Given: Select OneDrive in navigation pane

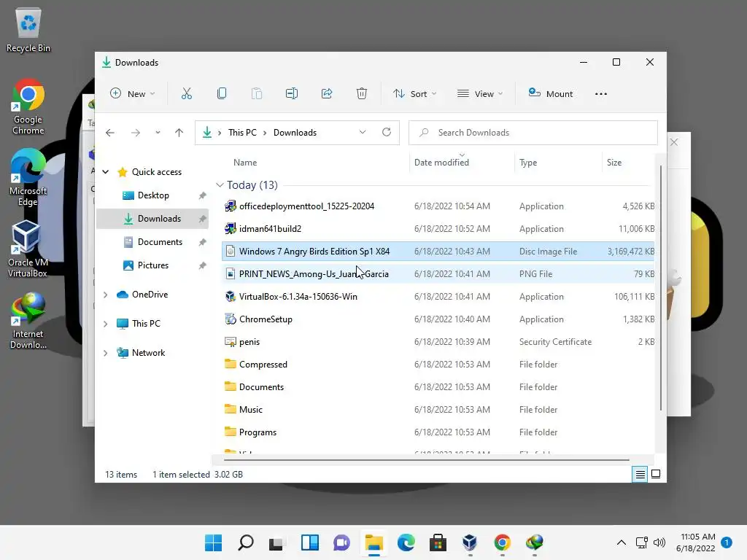Looking at the screenshot, I should [x=150, y=295].
